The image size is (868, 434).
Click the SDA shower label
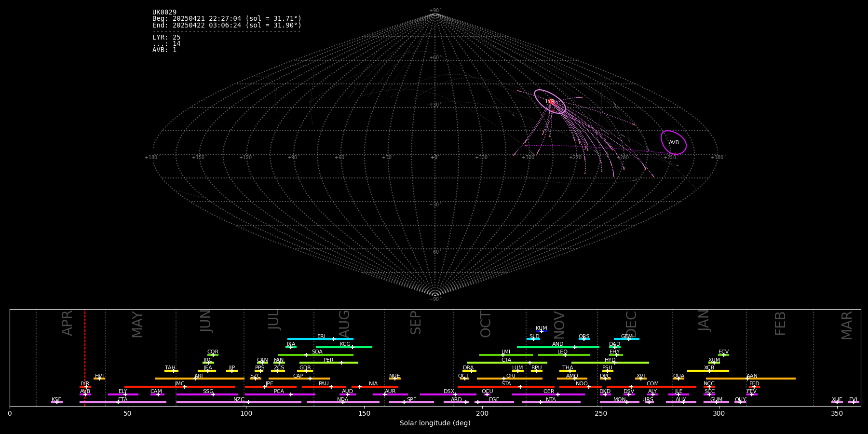317,352
